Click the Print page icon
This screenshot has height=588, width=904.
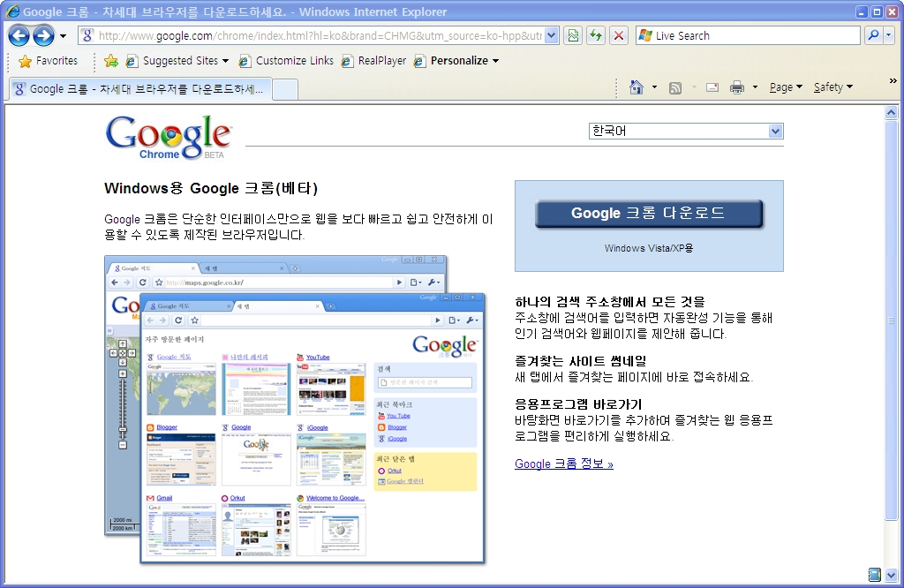tap(737, 87)
